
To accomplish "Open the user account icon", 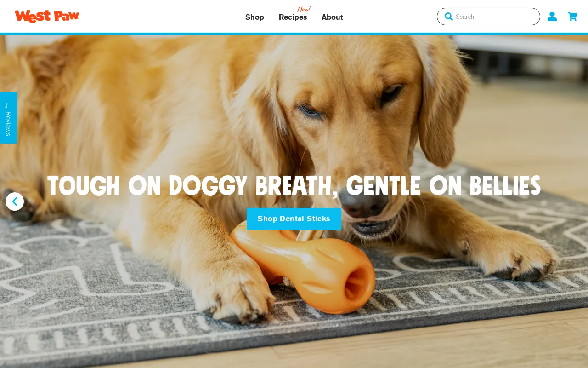I will (552, 17).
